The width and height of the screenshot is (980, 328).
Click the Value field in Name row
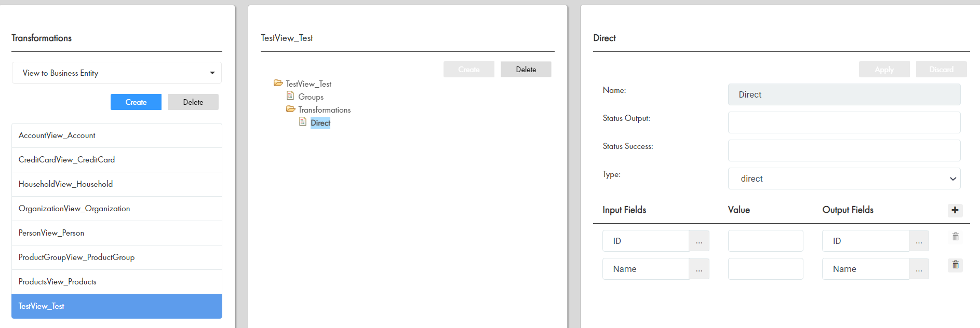point(766,269)
